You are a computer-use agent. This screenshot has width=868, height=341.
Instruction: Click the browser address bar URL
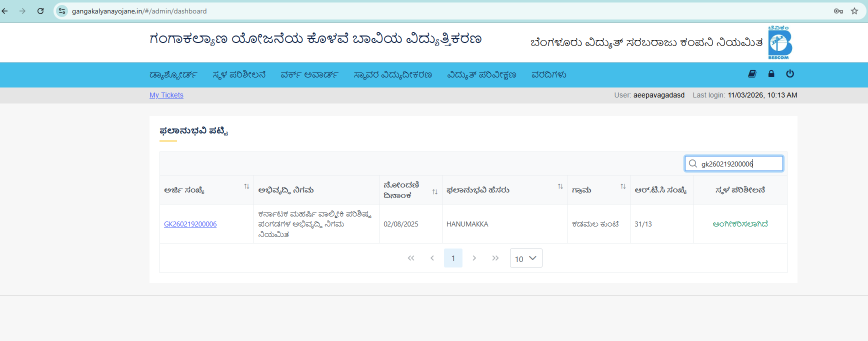(139, 11)
